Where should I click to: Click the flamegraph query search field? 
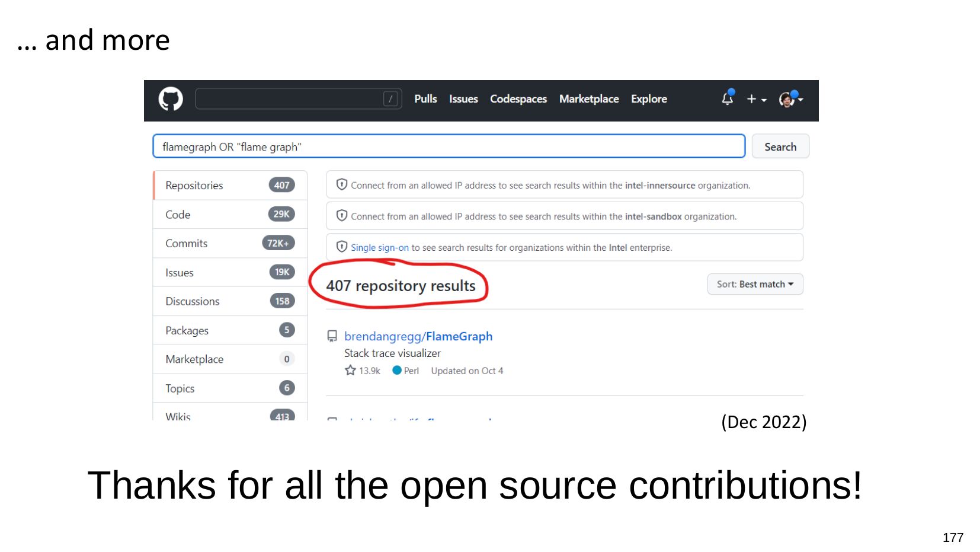click(449, 146)
